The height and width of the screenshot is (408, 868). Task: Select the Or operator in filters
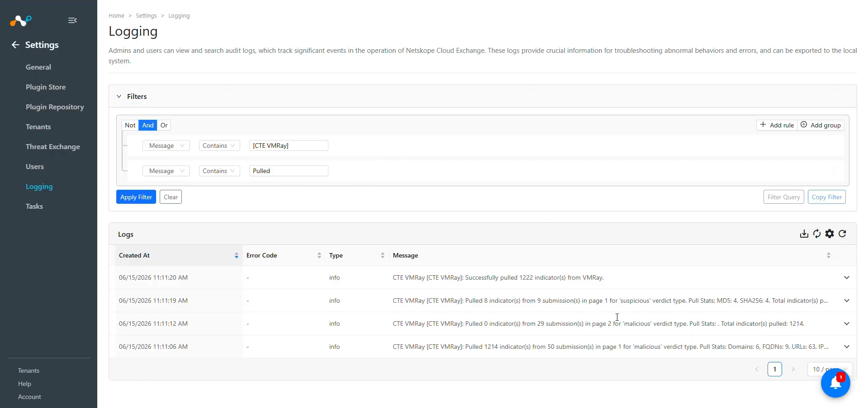pyautogui.click(x=164, y=125)
